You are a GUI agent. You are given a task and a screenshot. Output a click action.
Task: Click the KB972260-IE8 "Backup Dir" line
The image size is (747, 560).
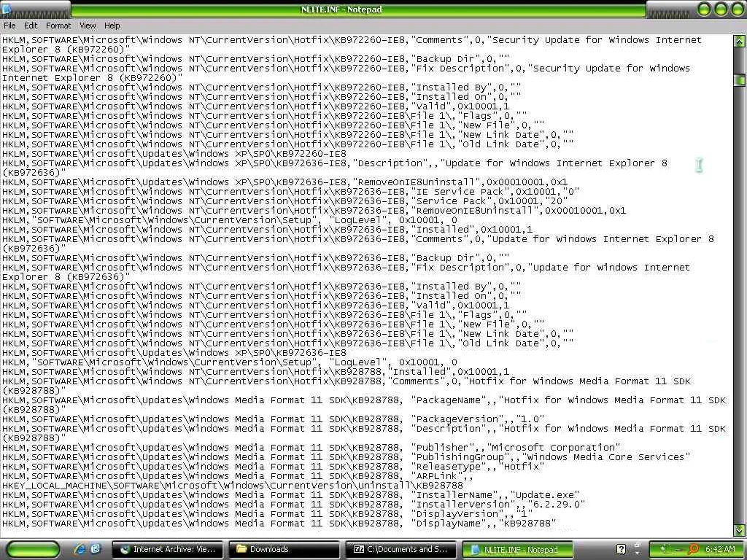coord(256,59)
